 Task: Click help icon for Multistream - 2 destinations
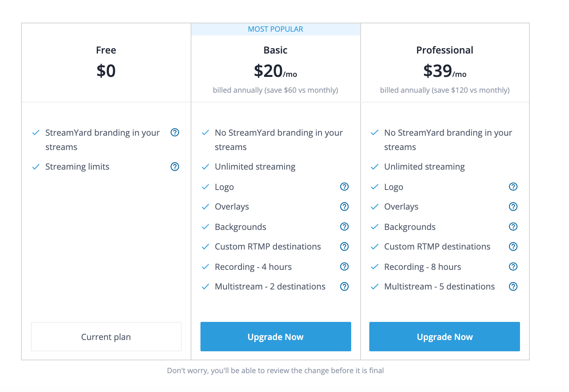pyautogui.click(x=344, y=286)
